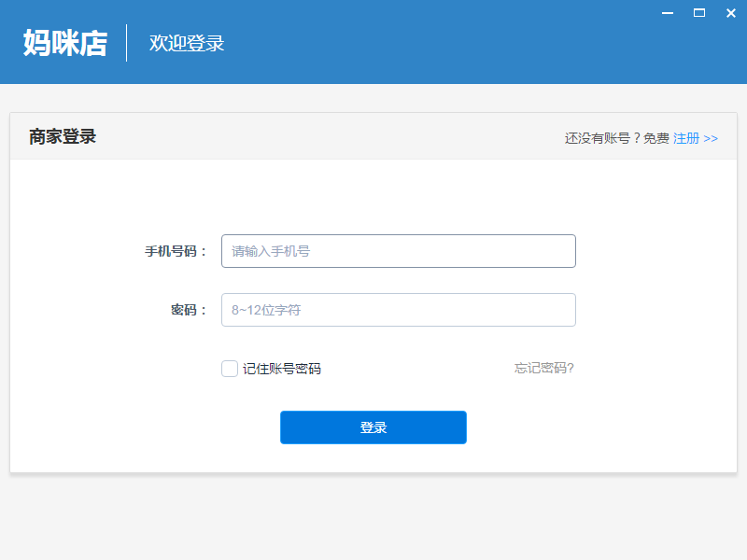747x560 pixels.
Task: Tick the remember account password checkbox
Action: pyautogui.click(x=230, y=369)
